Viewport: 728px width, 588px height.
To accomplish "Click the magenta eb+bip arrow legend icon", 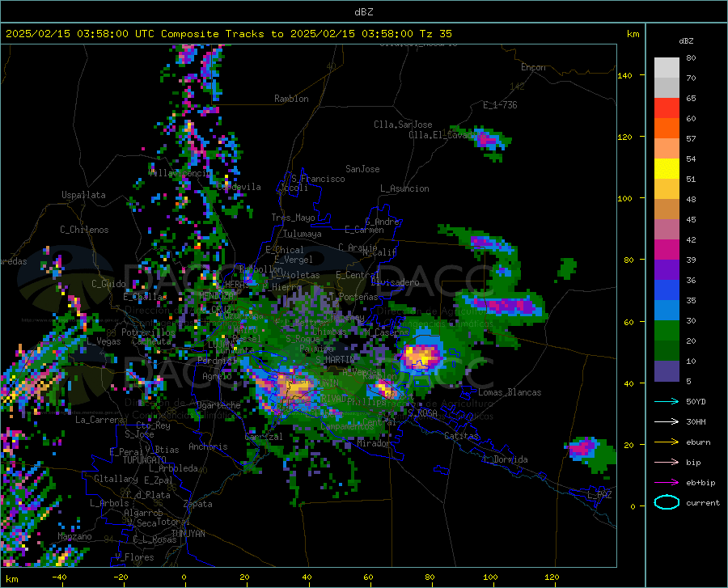I will [x=667, y=483].
